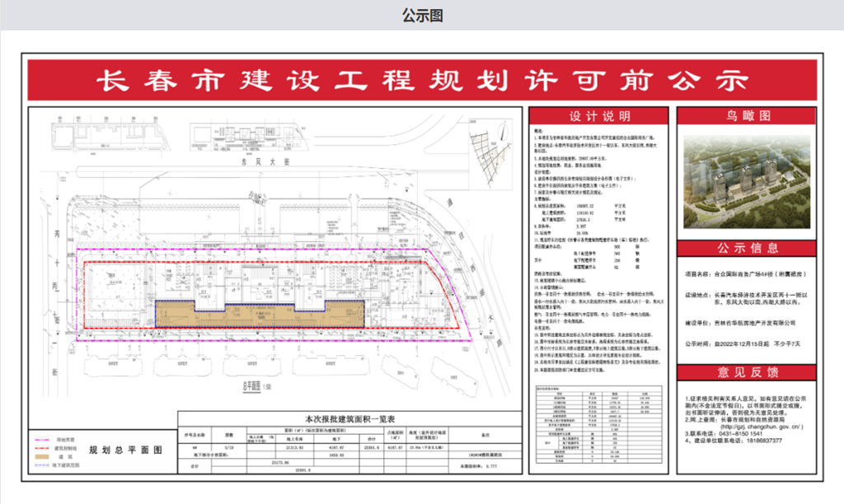Click the magenta 用地界限 legend line

click(41, 440)
